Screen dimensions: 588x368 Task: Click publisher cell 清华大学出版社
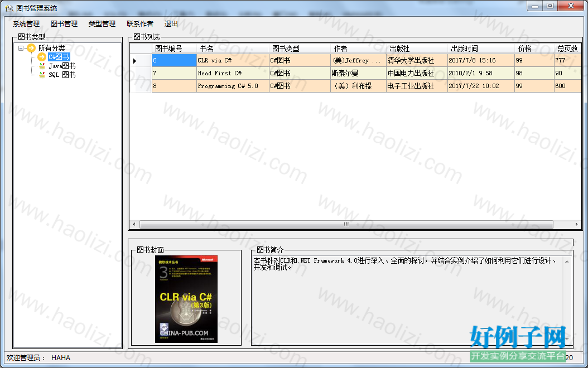(417, 60)
